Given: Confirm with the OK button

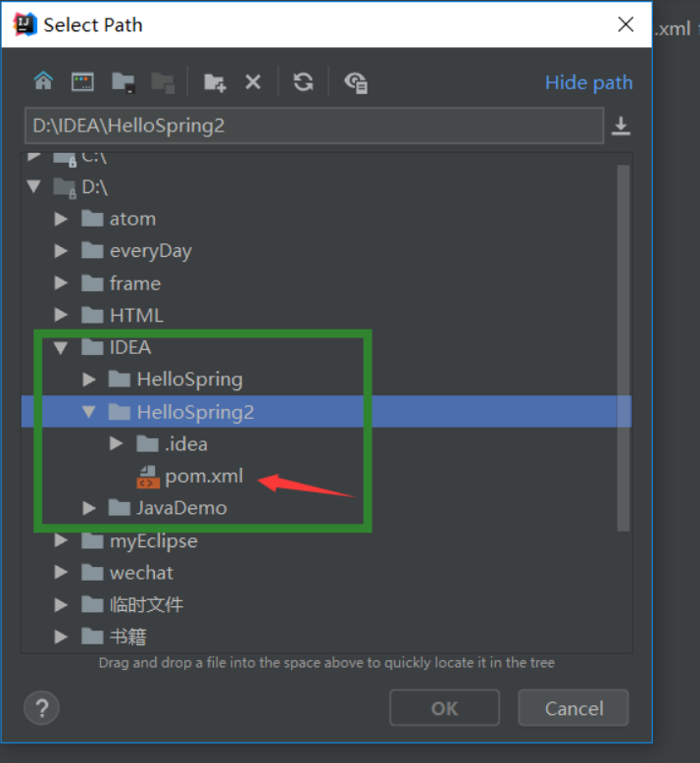Looking at the screenshot, I should tap(444, 708).
